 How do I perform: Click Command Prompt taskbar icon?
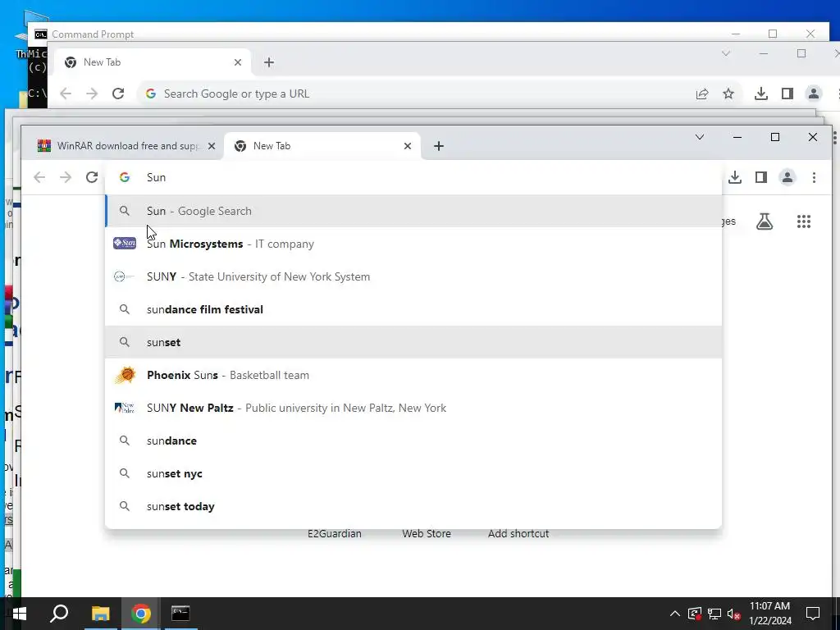tap(180, 614)
